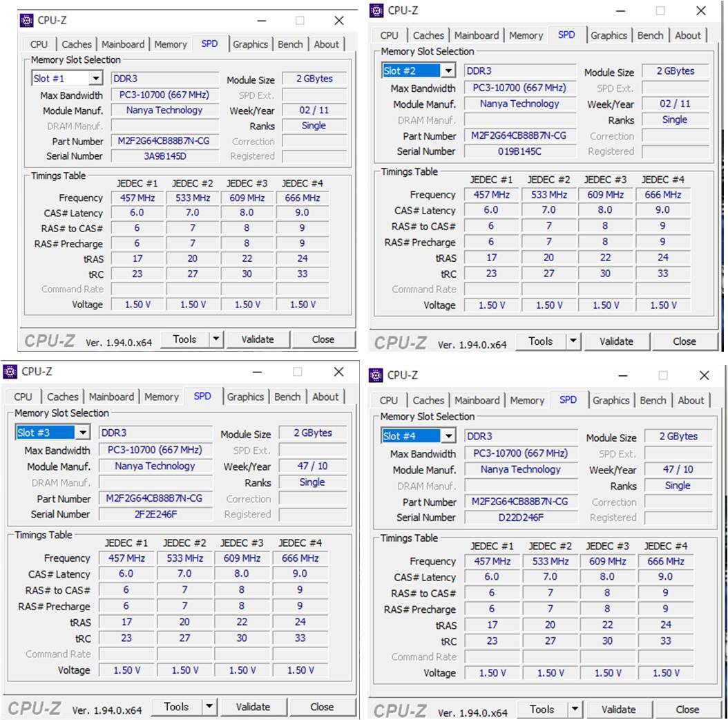Open the Slot #4 memory slot dropdown
The image size is (728, 720).
click(448, 436)
